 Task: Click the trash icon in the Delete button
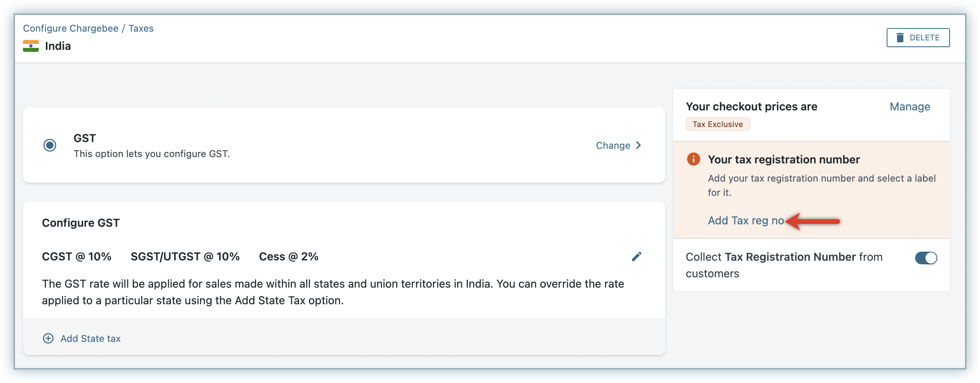coord(900,38)
